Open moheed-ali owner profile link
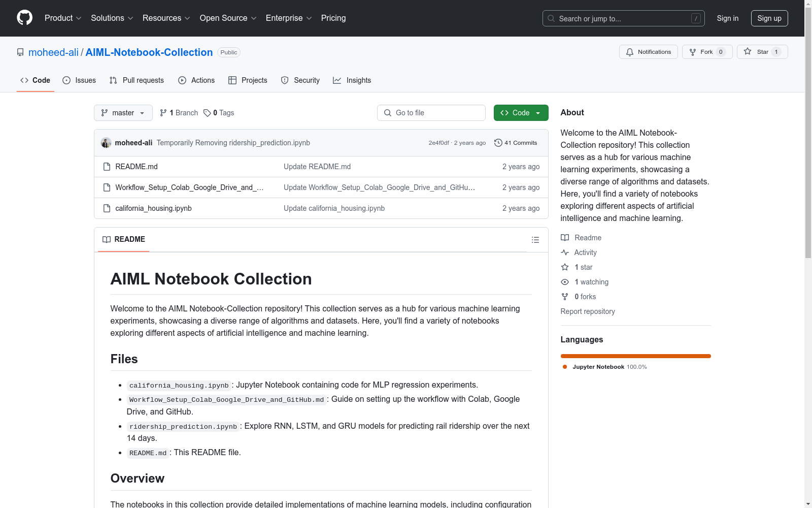 [x=53, y=52]
